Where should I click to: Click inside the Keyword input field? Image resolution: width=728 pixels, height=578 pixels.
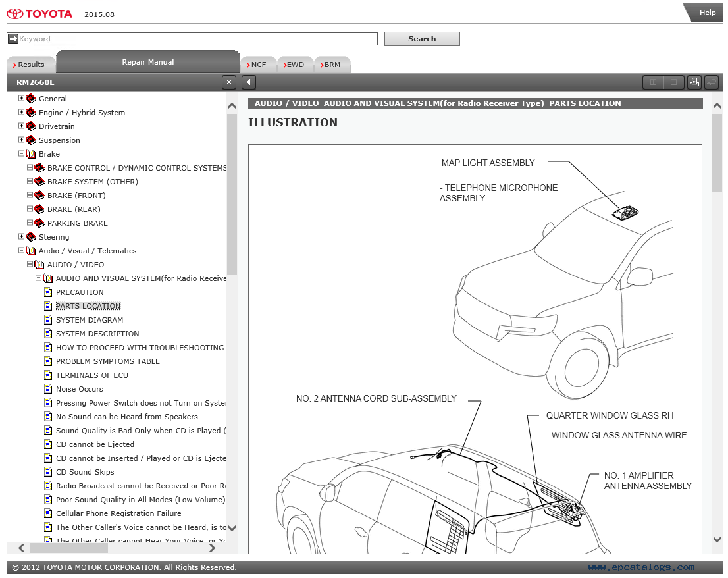[x=192, y=39]
